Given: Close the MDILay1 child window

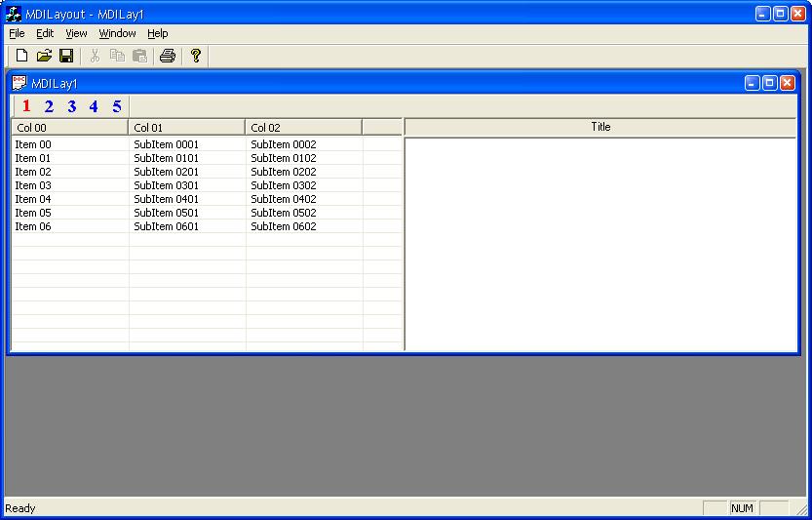Looking at the screenshot, I should click(788, 83).
